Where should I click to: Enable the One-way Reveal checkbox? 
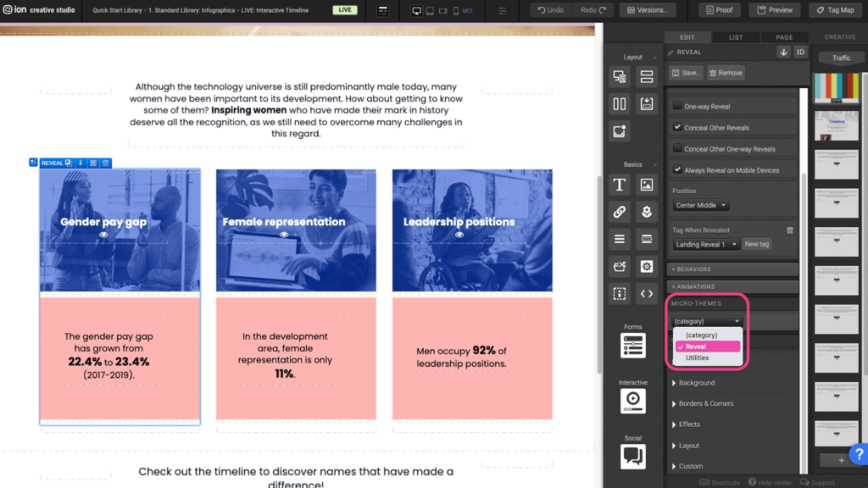(x=677, y=106)
